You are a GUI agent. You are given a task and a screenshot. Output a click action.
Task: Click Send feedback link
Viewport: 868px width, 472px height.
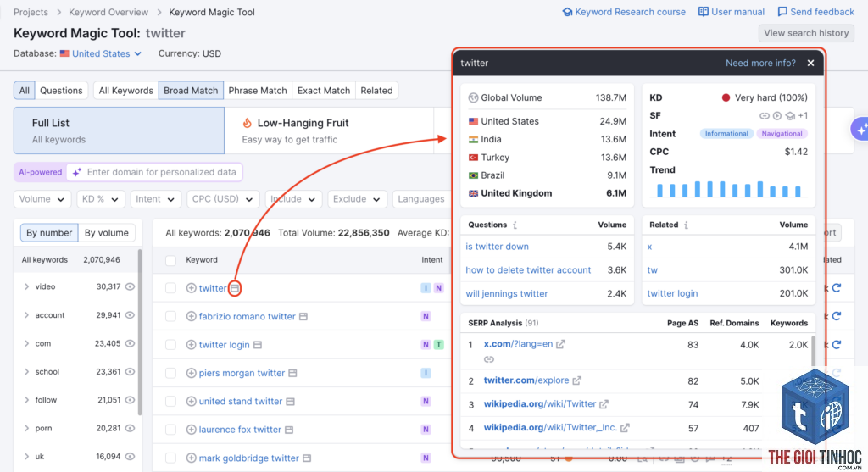click(x=816, y=12)
